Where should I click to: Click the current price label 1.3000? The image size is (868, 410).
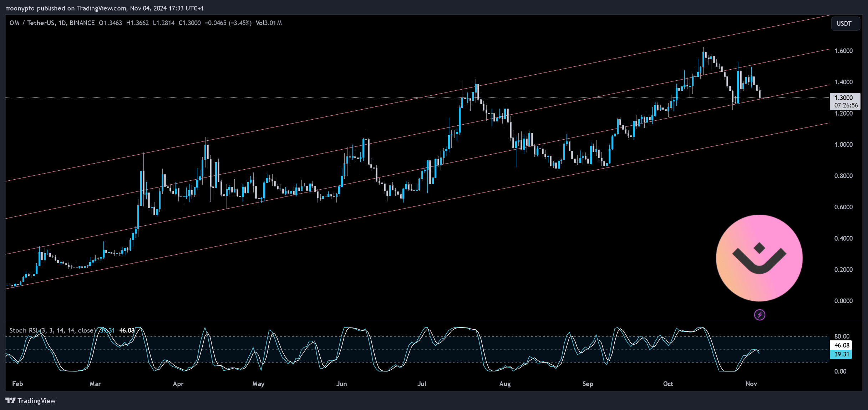click(844, 97)
